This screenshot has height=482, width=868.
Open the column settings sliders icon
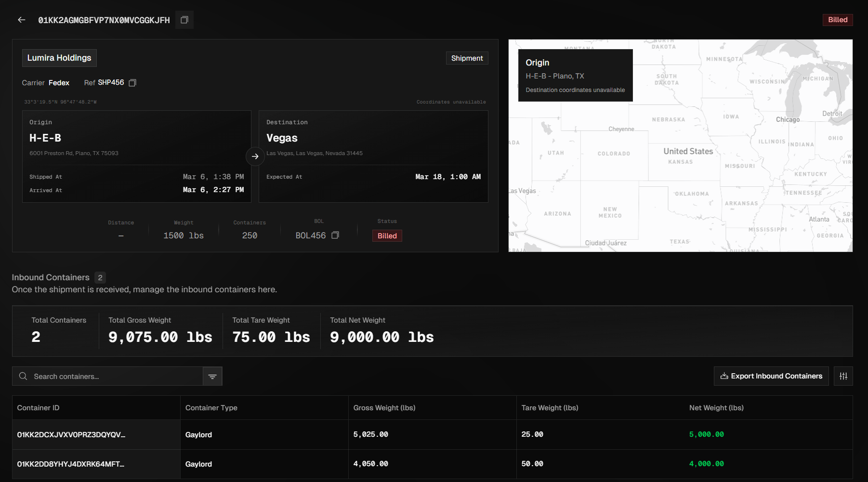843,376
